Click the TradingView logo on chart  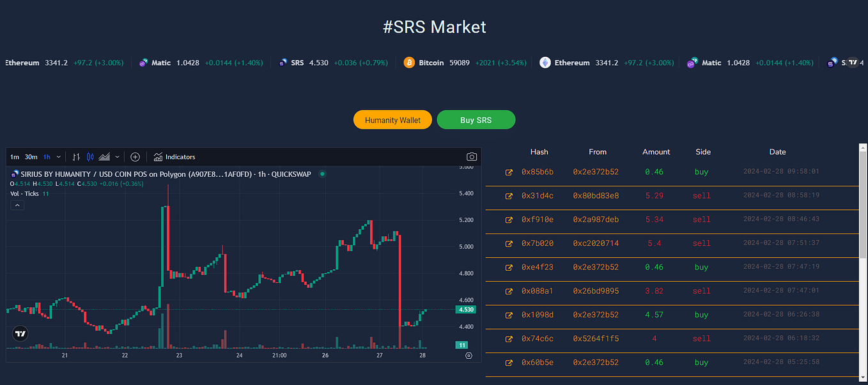click(x=20, y=333)
